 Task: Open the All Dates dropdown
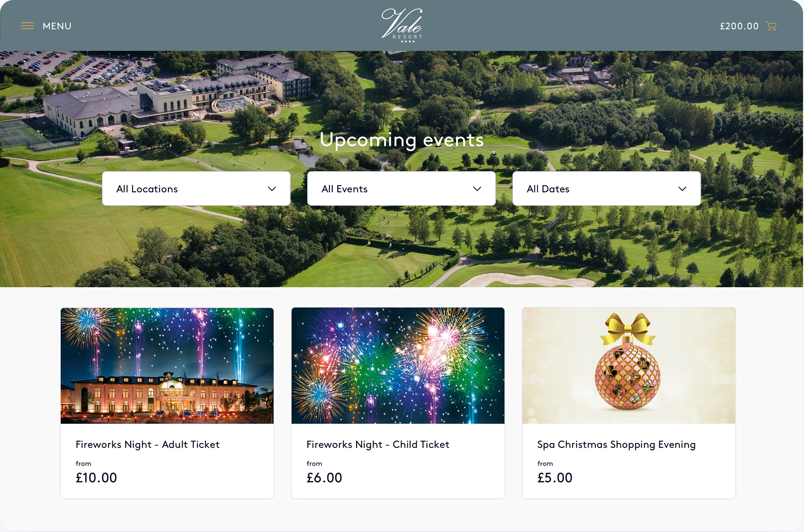tap(606, 189)
